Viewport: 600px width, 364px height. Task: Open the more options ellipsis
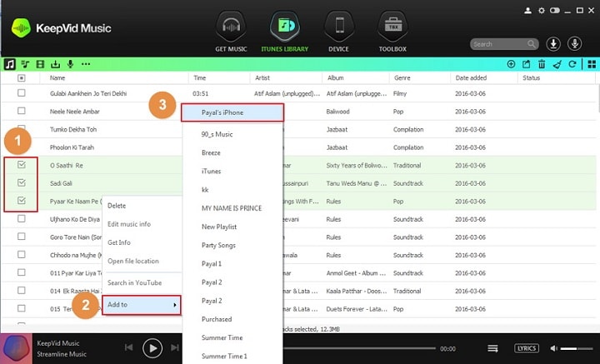pos(86,64)
